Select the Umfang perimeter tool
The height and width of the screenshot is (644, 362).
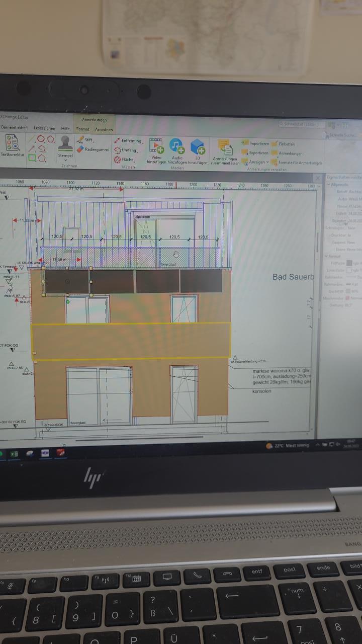tap(126, 150)
